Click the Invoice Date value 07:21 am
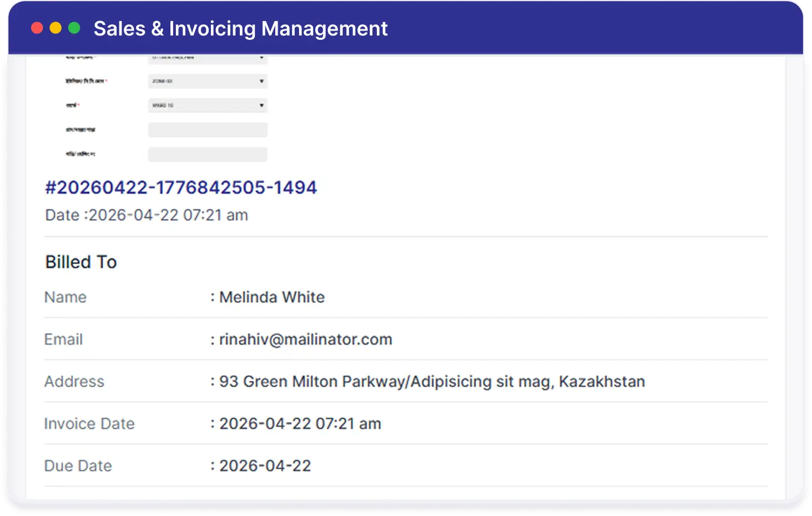This screenshot has width=812, height=516. 300,424
